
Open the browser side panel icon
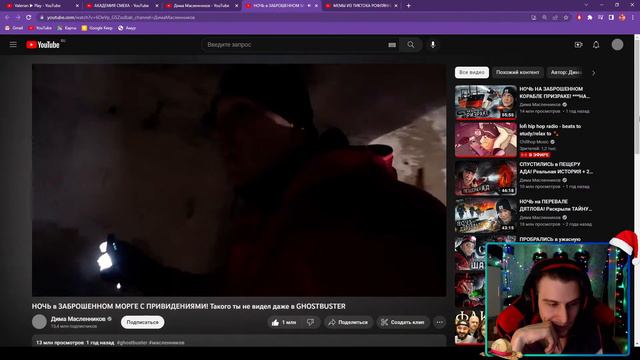point(611,18)
